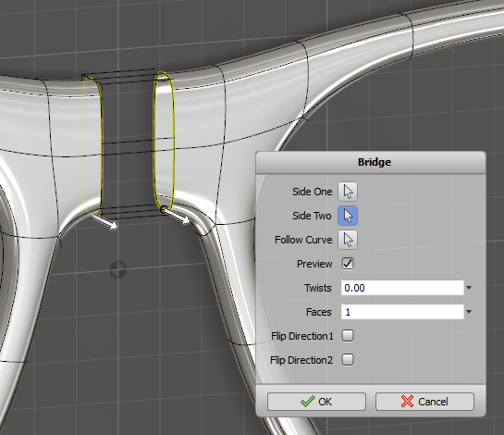Enable Flip Direction1 checkbox
The width and height of the screenshot is (504, 435).
[348, 336]
